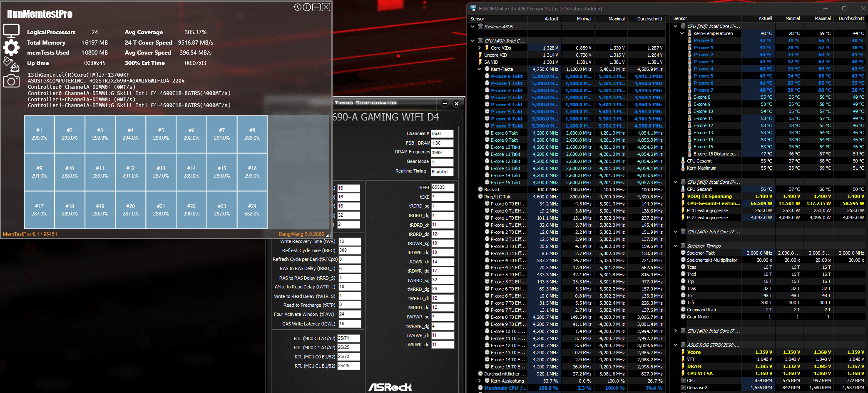Expand the Core VIDs row
The image size is (868, 393).
click(x=479, y=48)
